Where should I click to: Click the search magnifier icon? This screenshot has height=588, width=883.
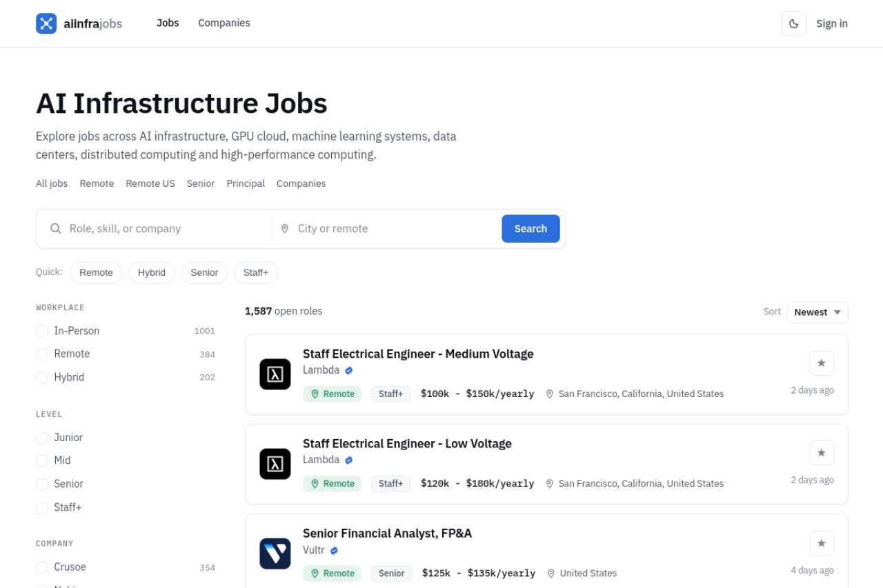coord(56,228)
